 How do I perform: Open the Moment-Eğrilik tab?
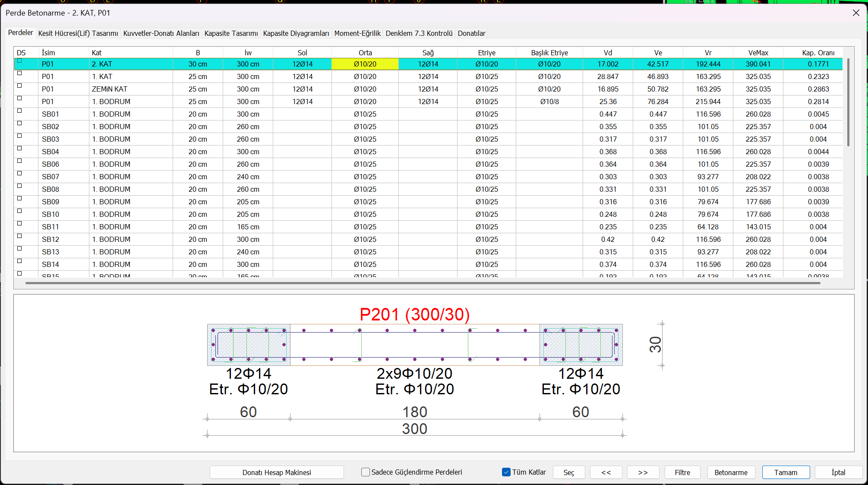(x=357, y=33)
